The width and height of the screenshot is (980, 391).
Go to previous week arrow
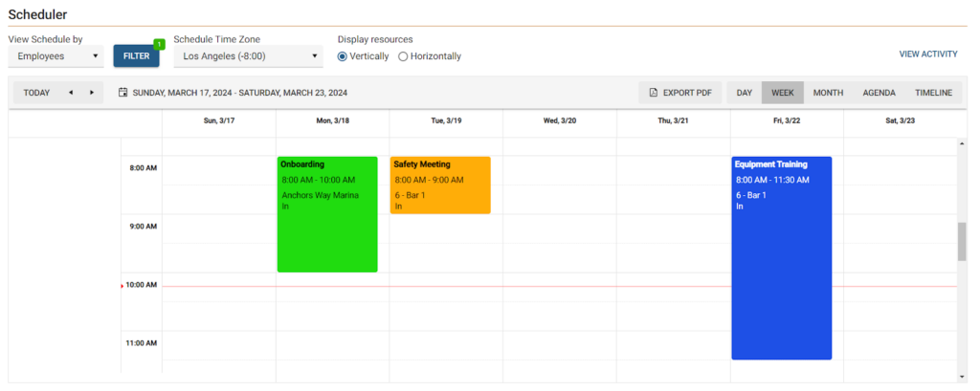[x=70, y=93]
